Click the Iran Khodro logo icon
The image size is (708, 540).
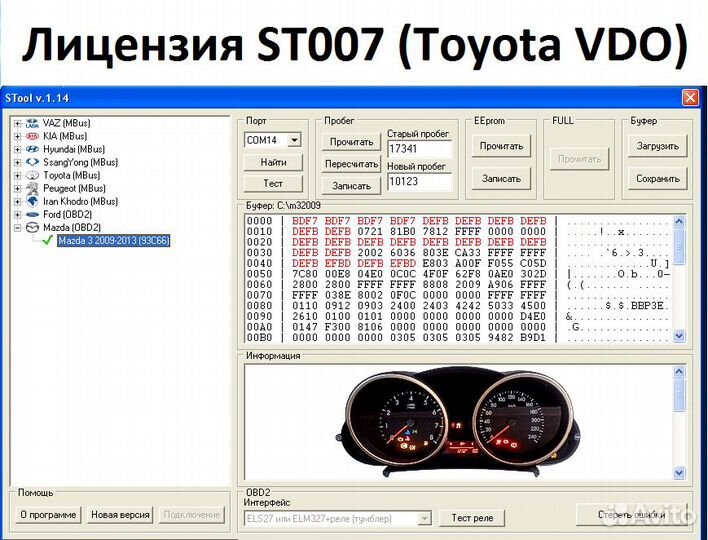click(x=32, y=201)
